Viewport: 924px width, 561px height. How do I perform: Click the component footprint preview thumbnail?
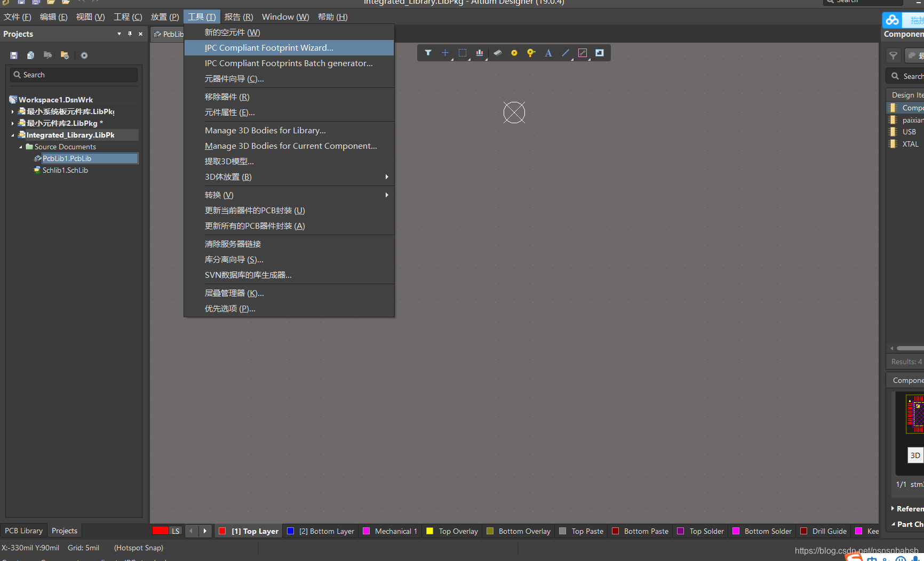click(914, 414)
